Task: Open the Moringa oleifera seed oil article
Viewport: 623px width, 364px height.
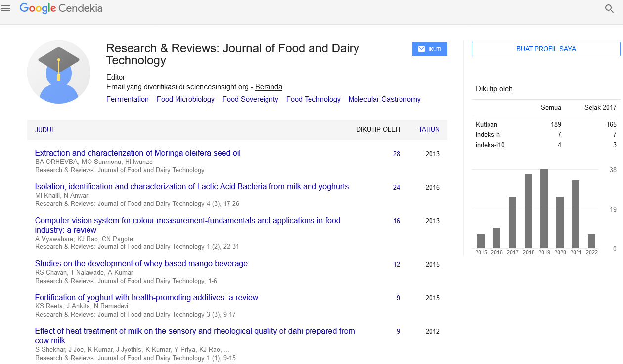Action: [137, 153]
